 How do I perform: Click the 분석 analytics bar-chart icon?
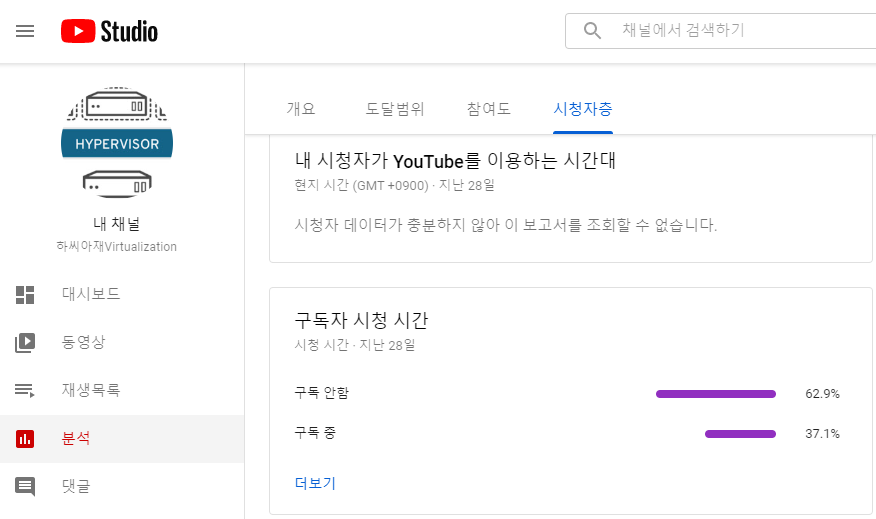pos(25,439)
